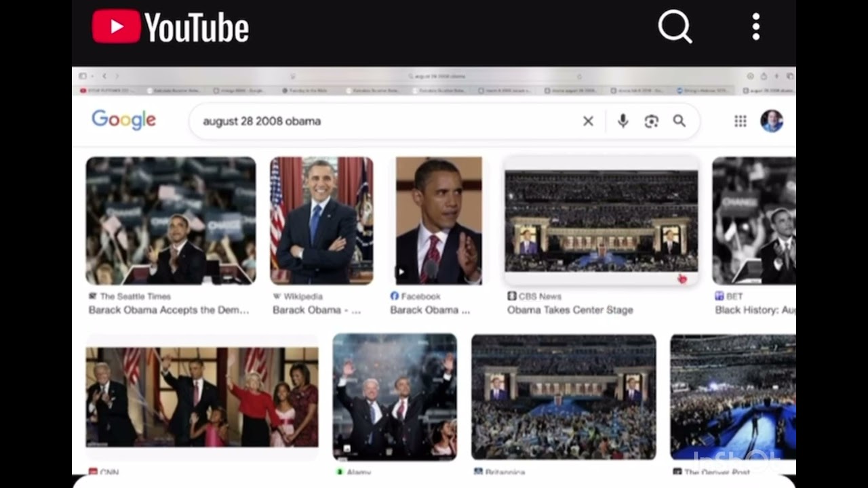Open Google Lens image search icon
This screenshot has height=488, width=868.
[651, 121]
